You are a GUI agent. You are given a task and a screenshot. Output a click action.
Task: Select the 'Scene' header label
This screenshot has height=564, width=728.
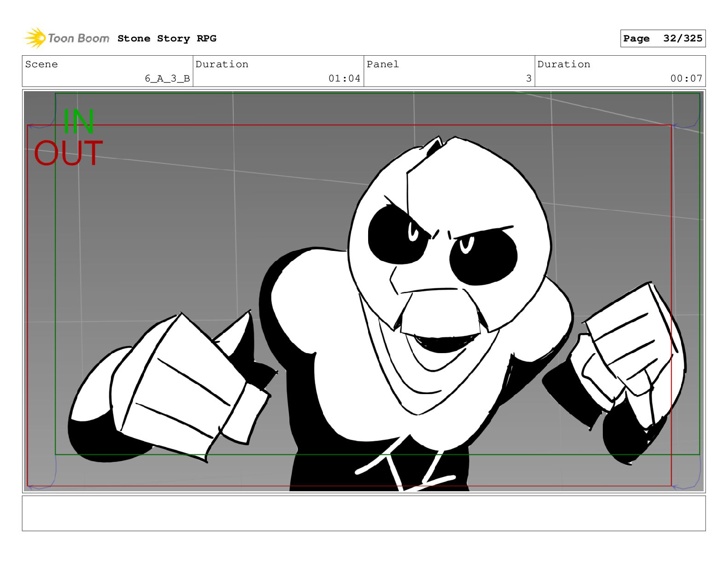pos(41,64)
